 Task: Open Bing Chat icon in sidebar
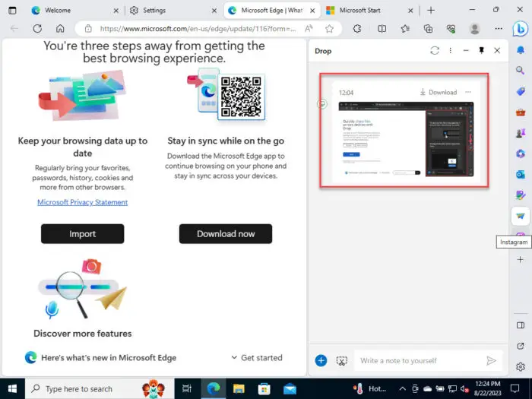520,29
